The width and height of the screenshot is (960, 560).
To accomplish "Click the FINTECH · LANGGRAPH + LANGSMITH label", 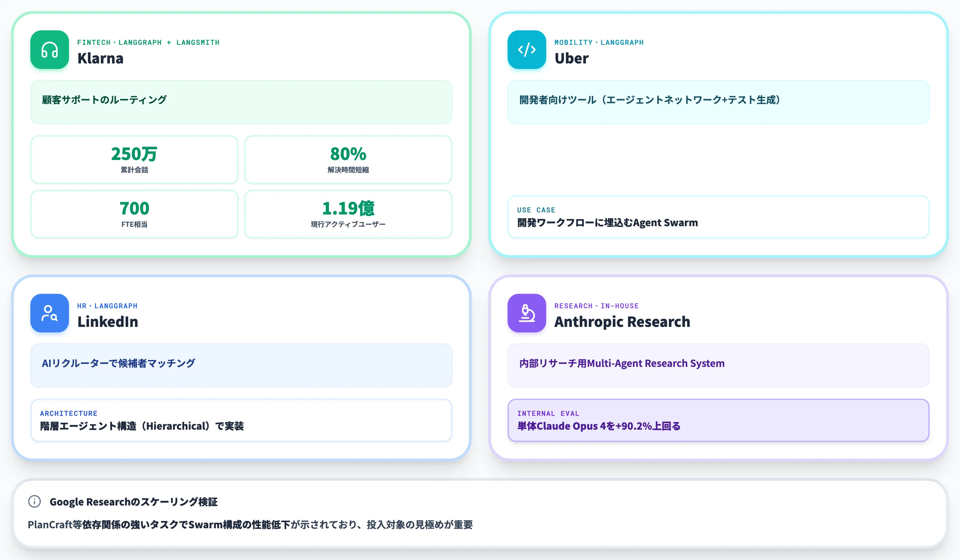I will tap(148, 42).
